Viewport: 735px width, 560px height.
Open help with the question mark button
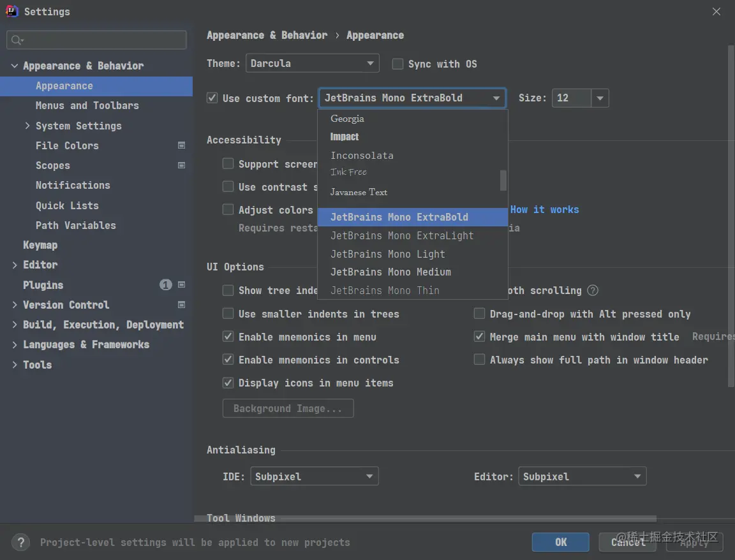pos(20,542)
